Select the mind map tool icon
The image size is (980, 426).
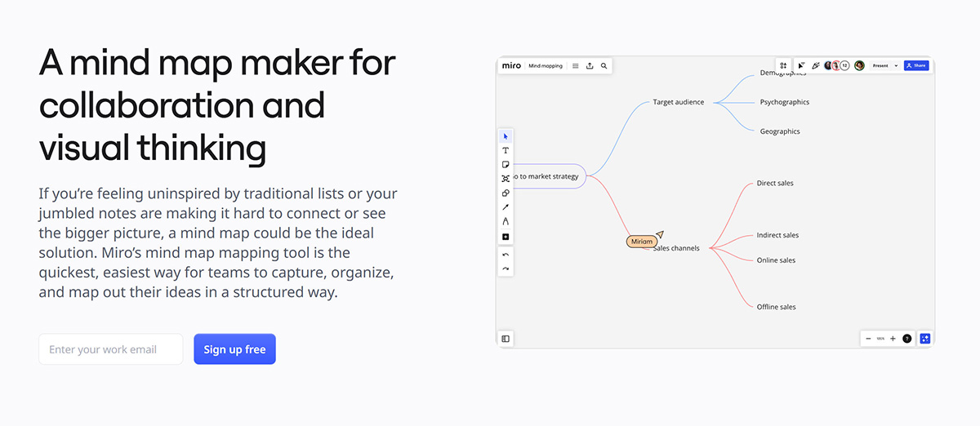pos(506,179)
